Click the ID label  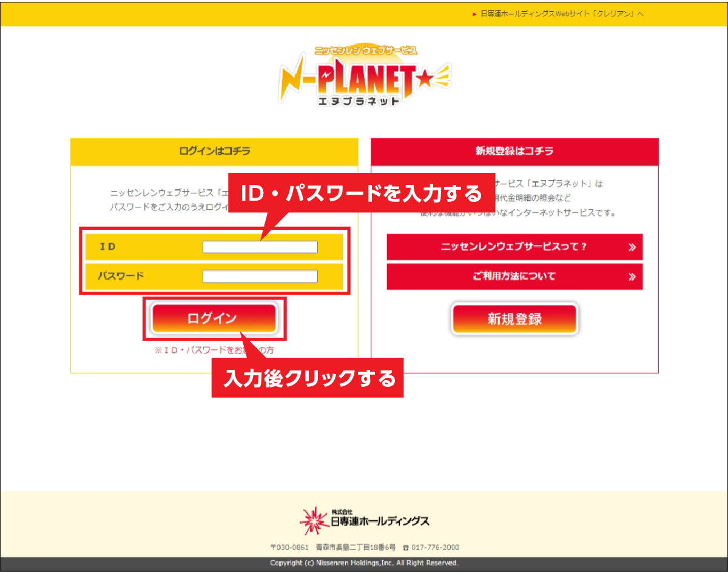click(108, 247)
